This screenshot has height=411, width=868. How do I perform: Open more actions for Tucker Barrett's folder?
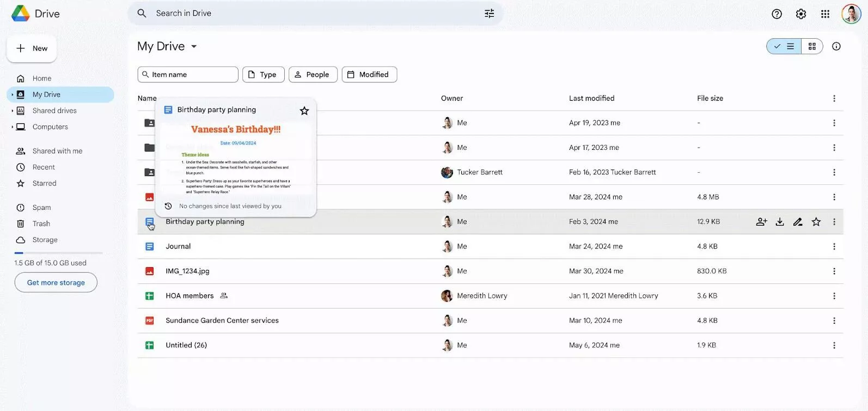pos(834,172)
